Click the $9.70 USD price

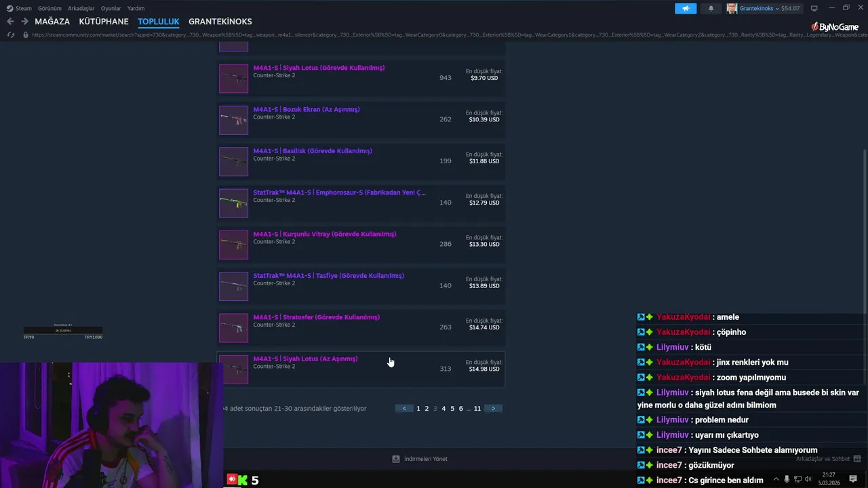pos(484,78)
